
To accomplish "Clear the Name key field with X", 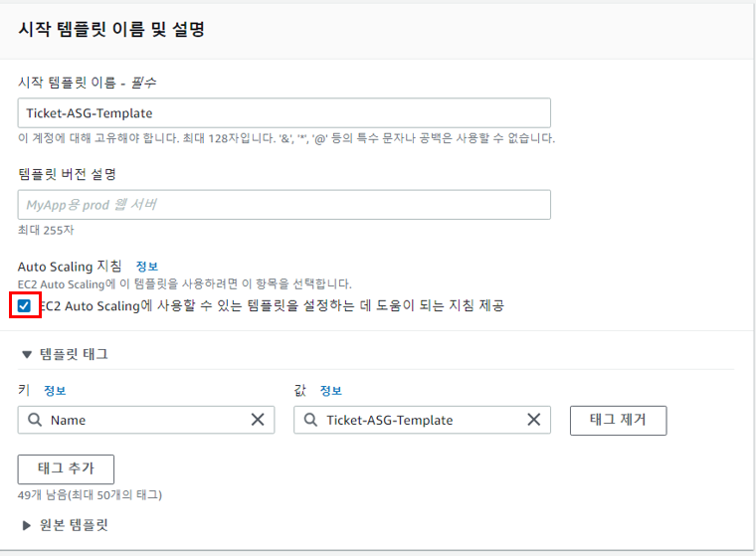I will tap(258, 420).
